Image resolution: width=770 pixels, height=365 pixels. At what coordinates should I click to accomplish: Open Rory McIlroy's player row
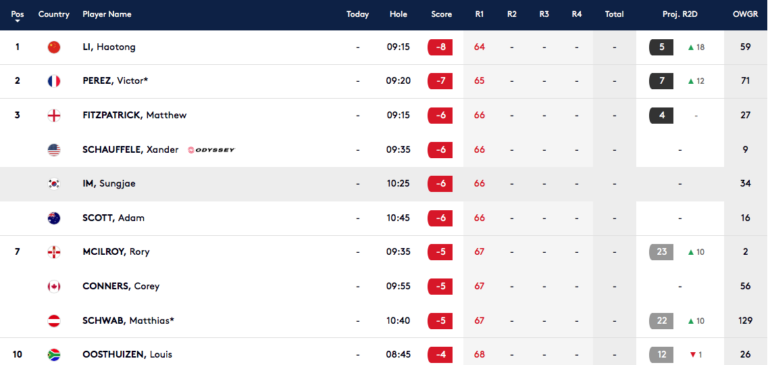385,252
